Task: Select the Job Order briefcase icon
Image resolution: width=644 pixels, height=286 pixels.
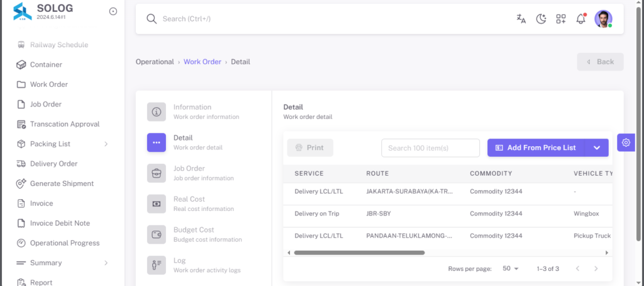Action: (x=157, y=173)
